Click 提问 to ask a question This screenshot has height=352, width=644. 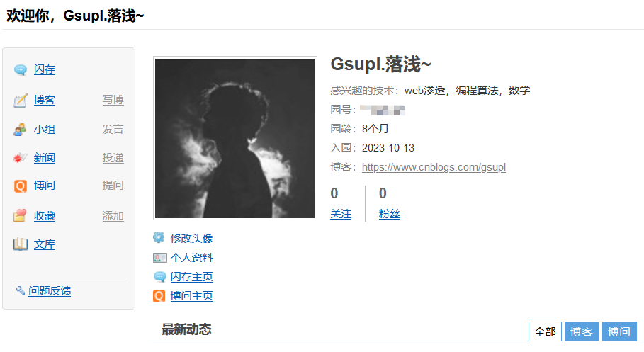pos(113,186)
